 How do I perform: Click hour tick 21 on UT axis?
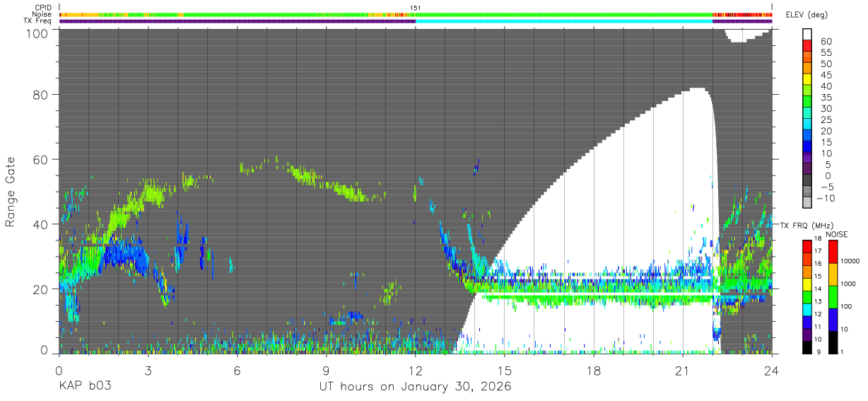click(x=683, y=370)
